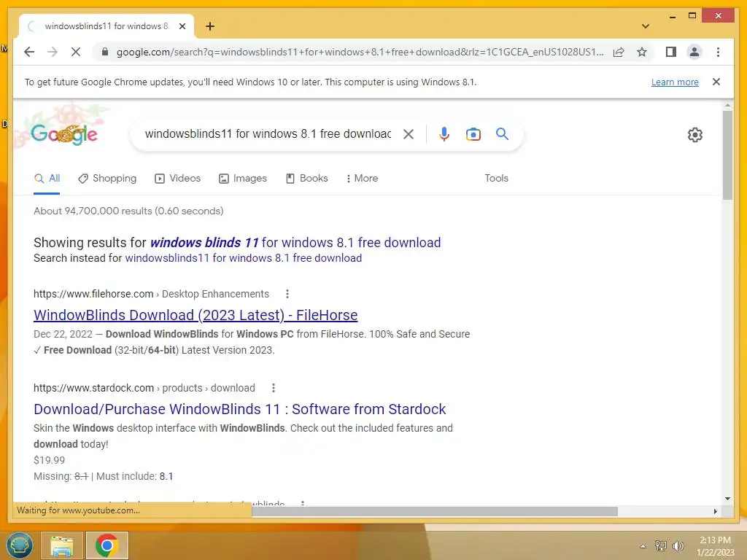This screenshot has width=747, height=560.
Task: Click the magnifier search button
Action: pos(502,134)
